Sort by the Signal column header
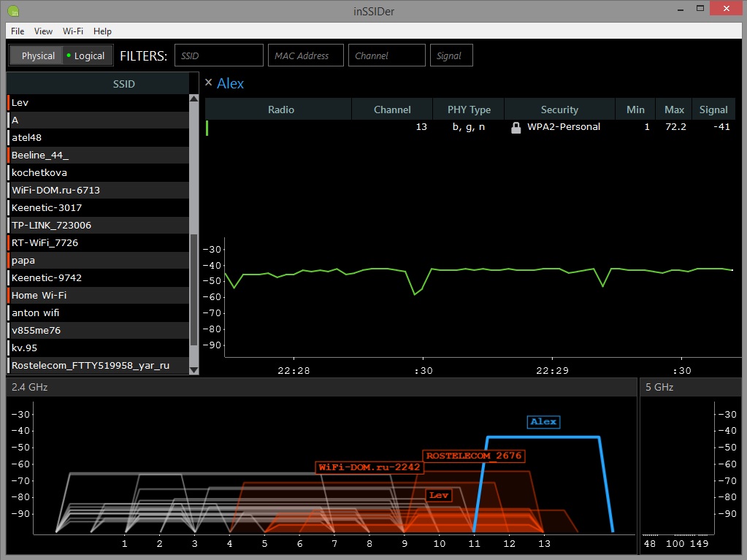Screen dimensions: 747x560 click(x=713, y=110)
